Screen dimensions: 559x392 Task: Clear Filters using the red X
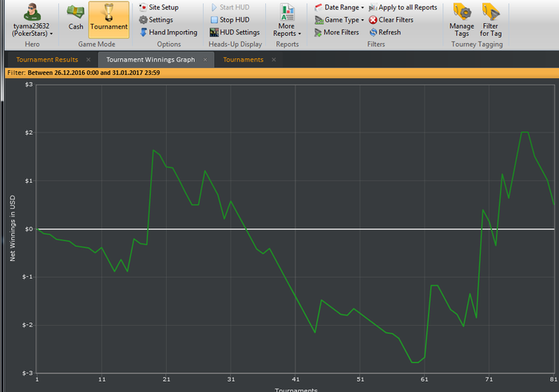coord(391,20)
